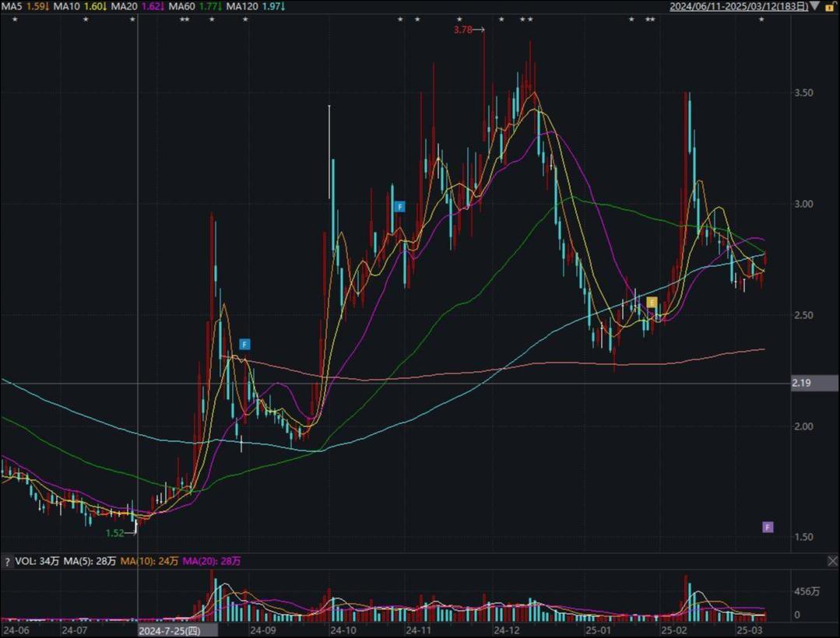The width and height of the screenshot is (840, 638).
Task: Click the 2.19 crosshair price tag
Action: click(x=814, y=383)
